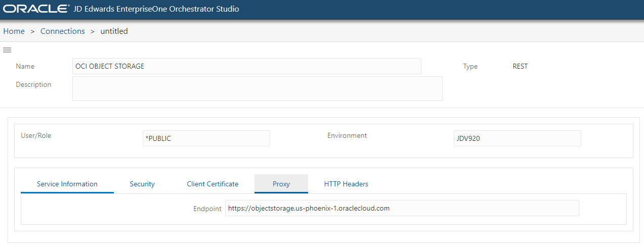Screen dimensions: 644x252
Task: Click the REST type value
Action: point(520,66)
